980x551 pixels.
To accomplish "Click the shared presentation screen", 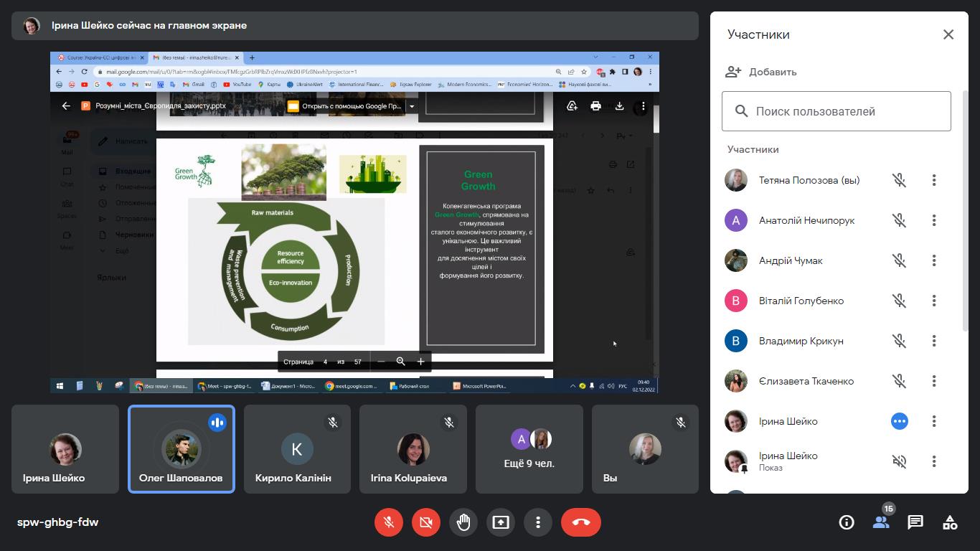I will pyautogui.click(x=354, y=222).
